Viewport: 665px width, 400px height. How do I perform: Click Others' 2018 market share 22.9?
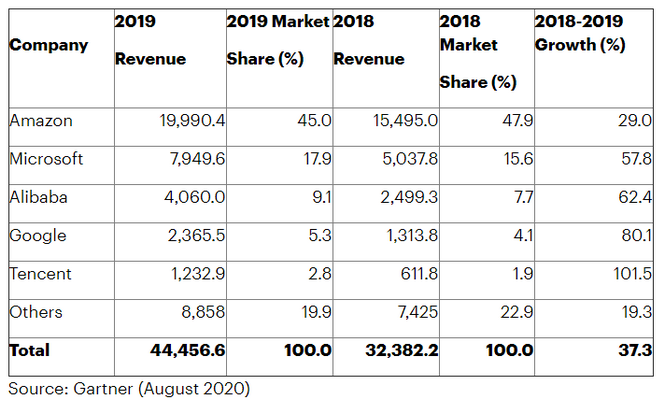coord(517,312)
